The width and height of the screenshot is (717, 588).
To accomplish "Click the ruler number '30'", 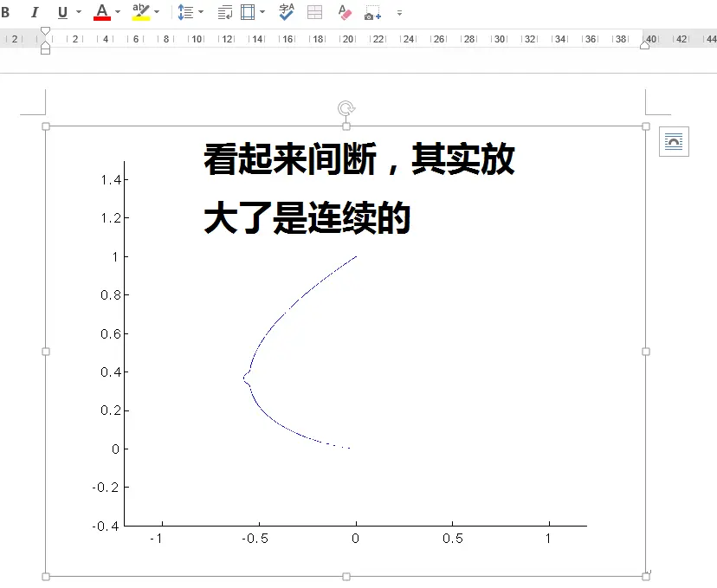I will (500, 39).
